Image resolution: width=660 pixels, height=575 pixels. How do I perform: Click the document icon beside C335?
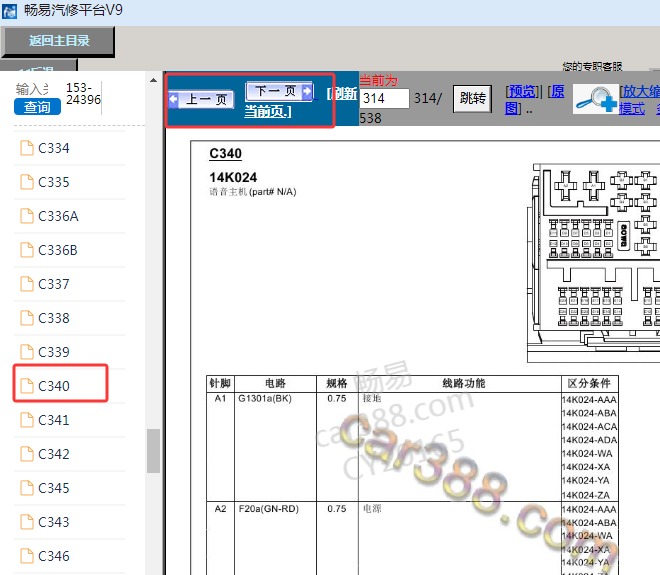27,182
